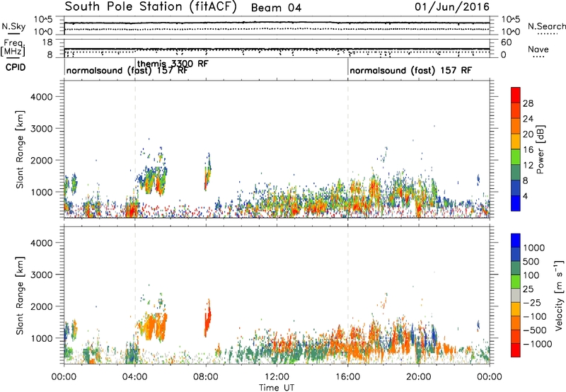Click the red bottom of the velocity colorbar
Screen dimensions: 566x392
click(x=516, y=350)
